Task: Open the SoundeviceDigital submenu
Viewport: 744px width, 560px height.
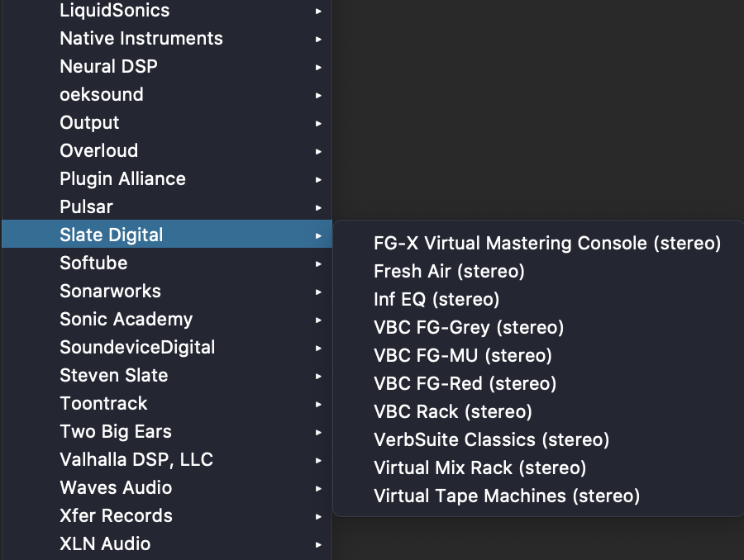Action: tap(166, 347)
